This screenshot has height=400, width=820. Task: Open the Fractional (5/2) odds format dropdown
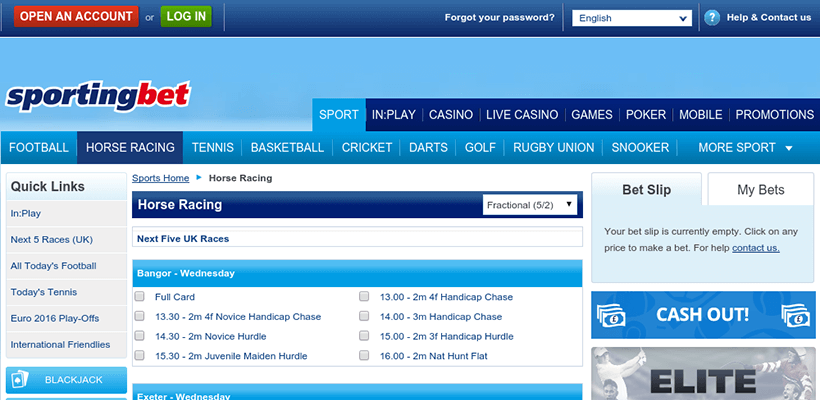coord(530,205)
